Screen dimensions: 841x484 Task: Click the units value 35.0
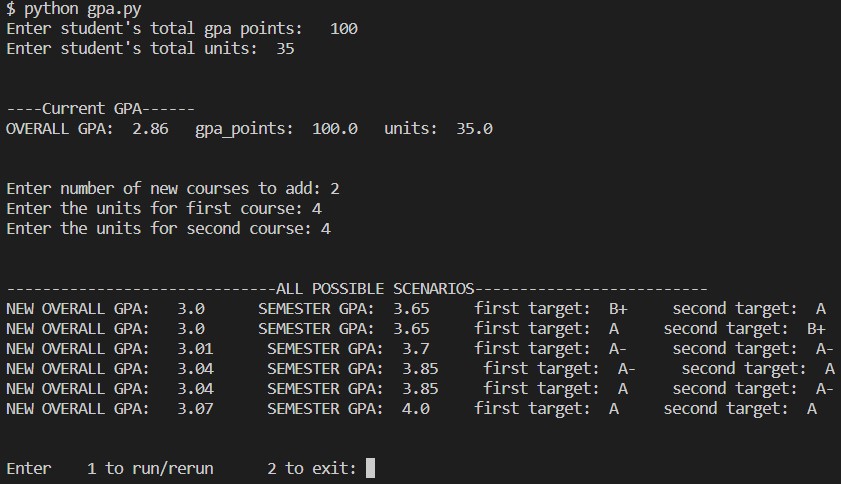click(474, 128)
